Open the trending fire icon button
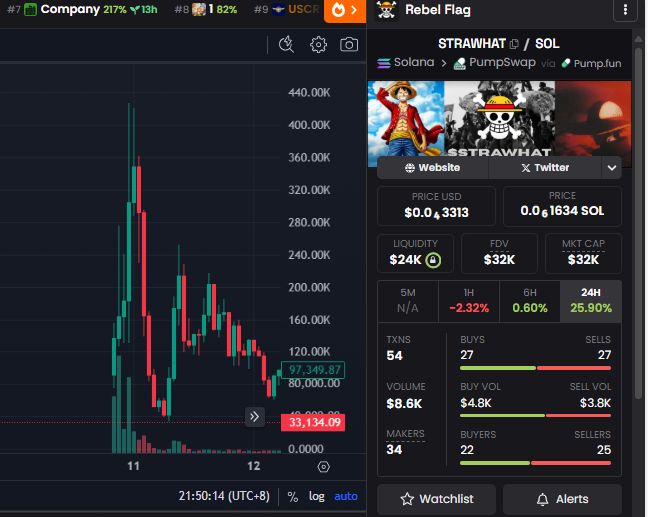Screen dimensions: 648x517 (x=345, y=10)
